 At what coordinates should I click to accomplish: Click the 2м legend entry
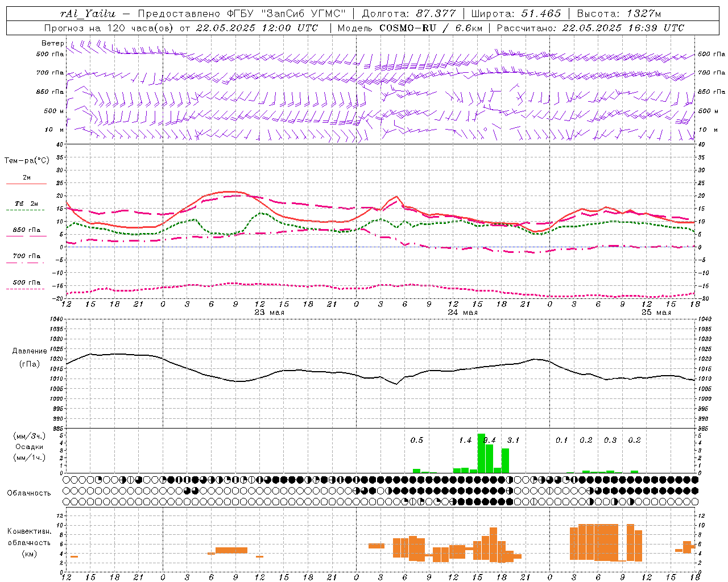point(27,178)
